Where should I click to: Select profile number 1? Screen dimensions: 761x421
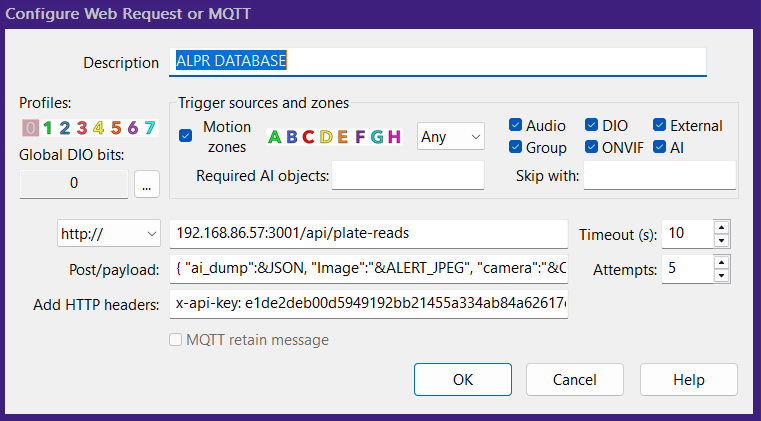[48, 128]
